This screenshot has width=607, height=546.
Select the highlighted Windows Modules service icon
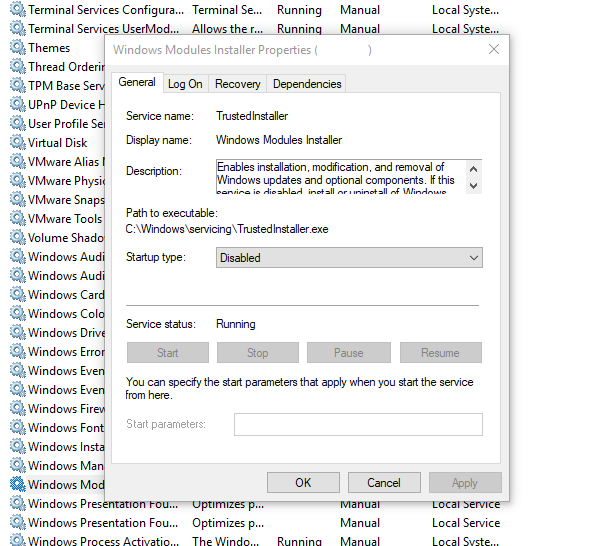18,484
